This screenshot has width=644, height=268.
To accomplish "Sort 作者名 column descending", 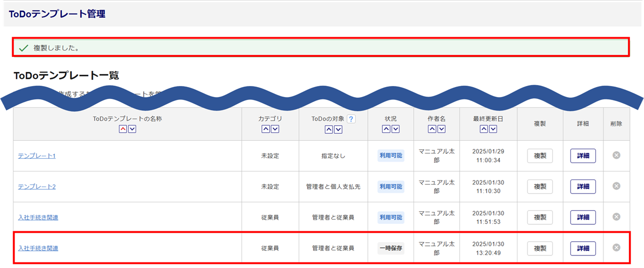I will pyautogui.click(x=441, y=129).
